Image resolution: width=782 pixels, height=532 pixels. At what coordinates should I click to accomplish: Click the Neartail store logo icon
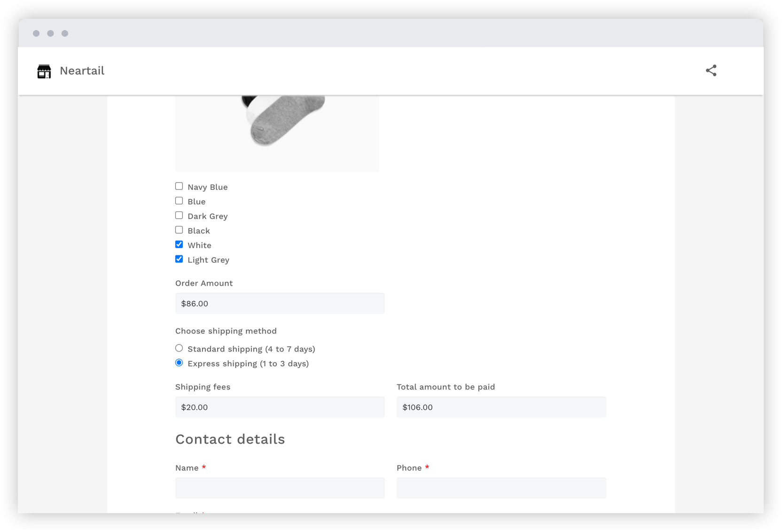click(x=44, y=71)
